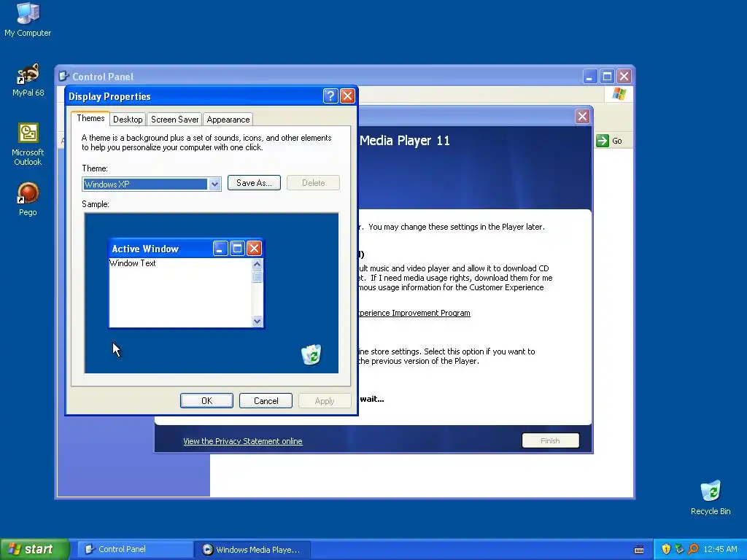Screen dimensions: 747x560
Task: Click the disabled Apply button
Action: pos(325,401)
